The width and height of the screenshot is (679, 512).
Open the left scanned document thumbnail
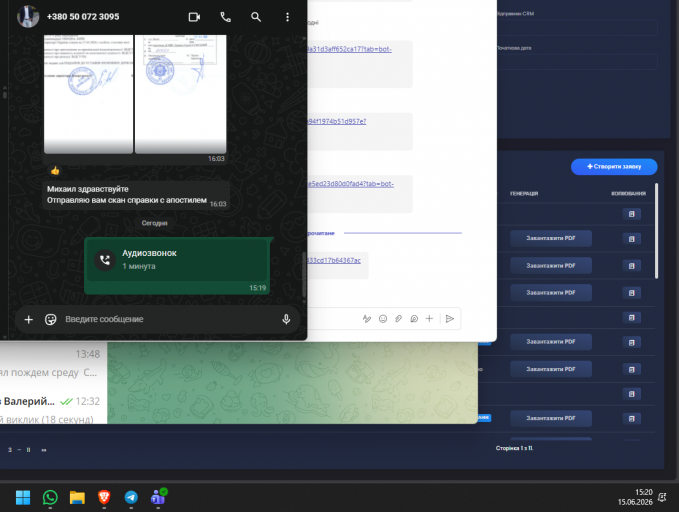[88, 94]
